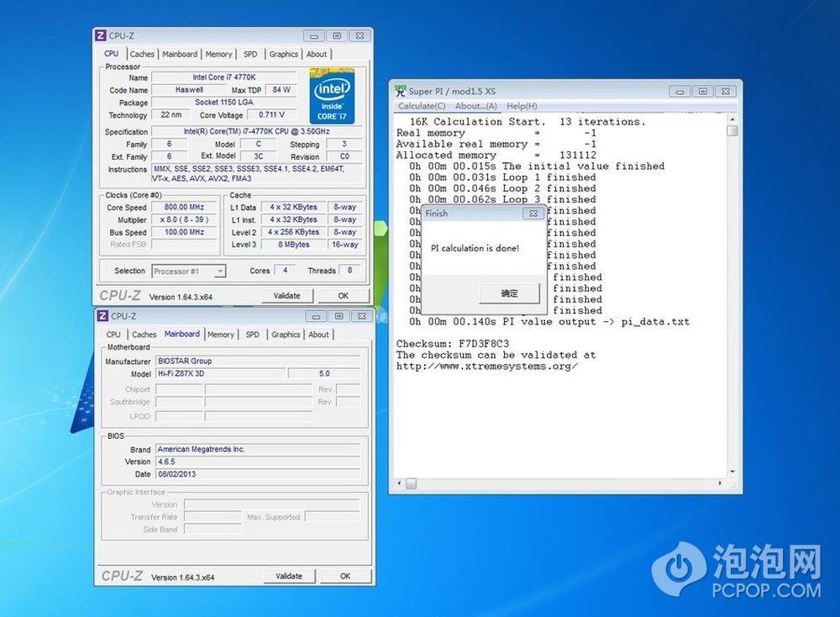Switch to the CPU tab in the bottom CPU-Z window

pyautogui.click(x=113, y=335)
